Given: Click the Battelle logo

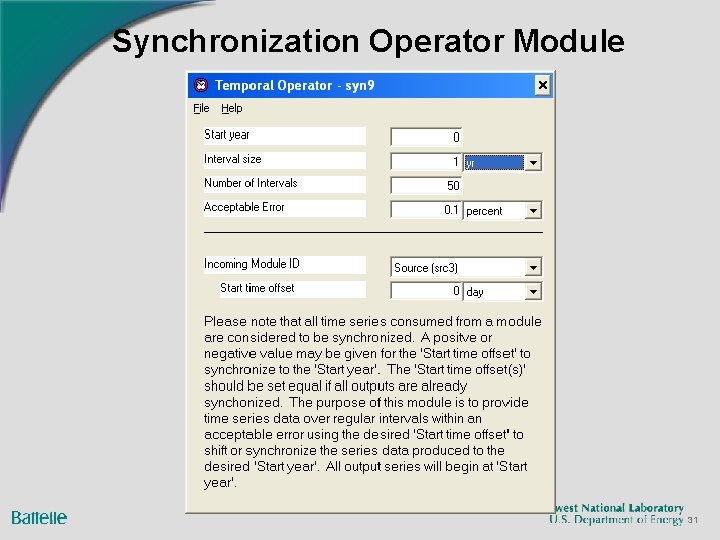Looking at the screenshot, I should tap(39, 518).
